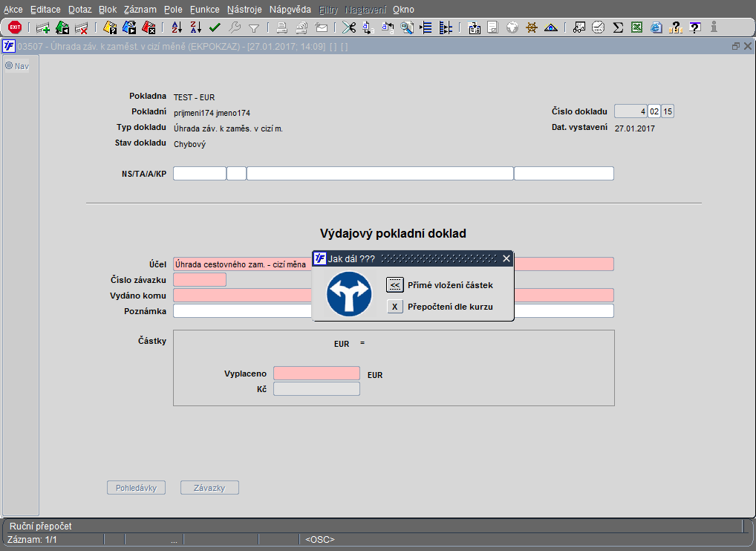Delete record using the red X icon

(x=82, y=28)
